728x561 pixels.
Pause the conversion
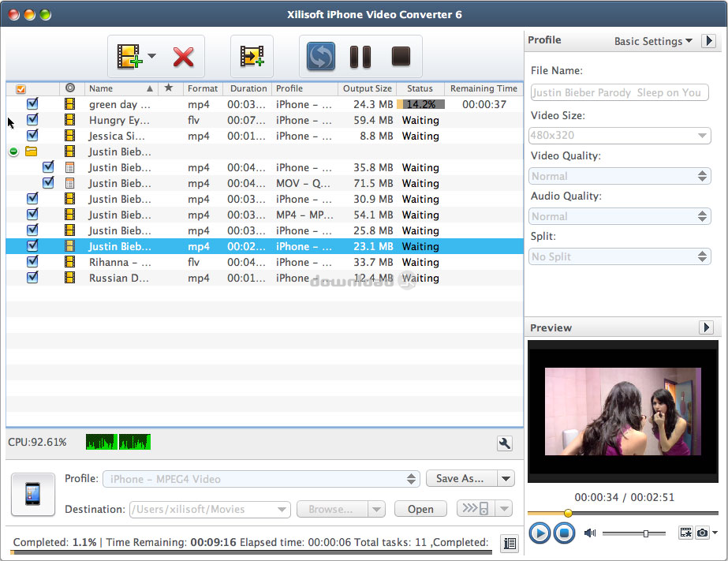coord(360,57)
